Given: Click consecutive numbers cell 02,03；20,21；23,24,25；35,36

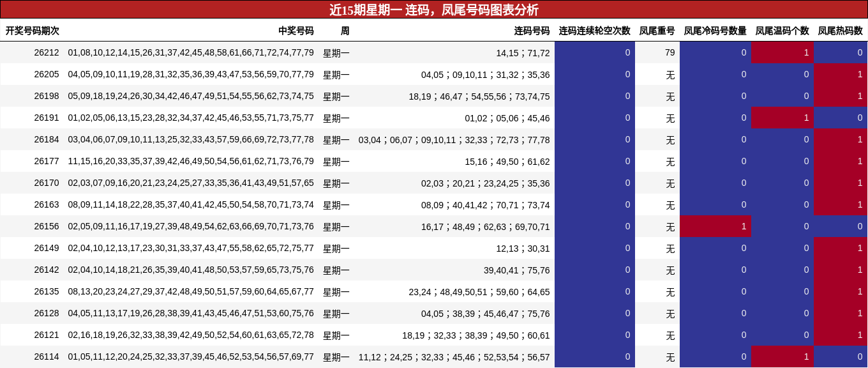Looking at the screenshot, I should [x=486, y=183].
